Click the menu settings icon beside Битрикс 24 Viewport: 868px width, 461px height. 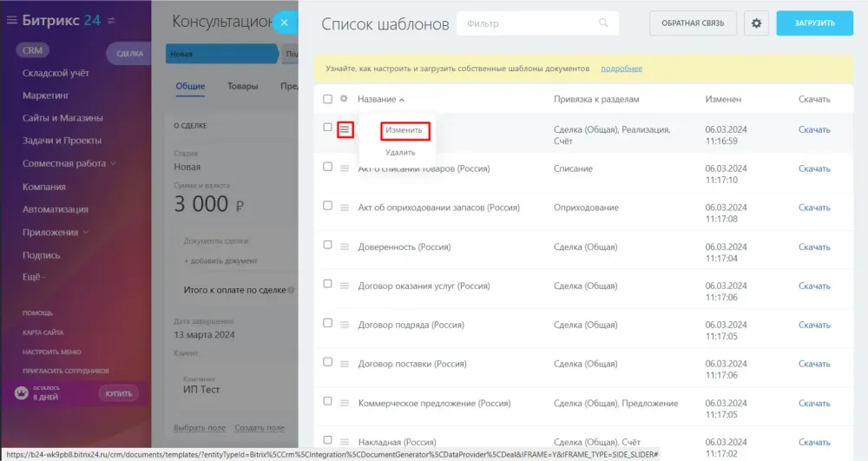111,21
